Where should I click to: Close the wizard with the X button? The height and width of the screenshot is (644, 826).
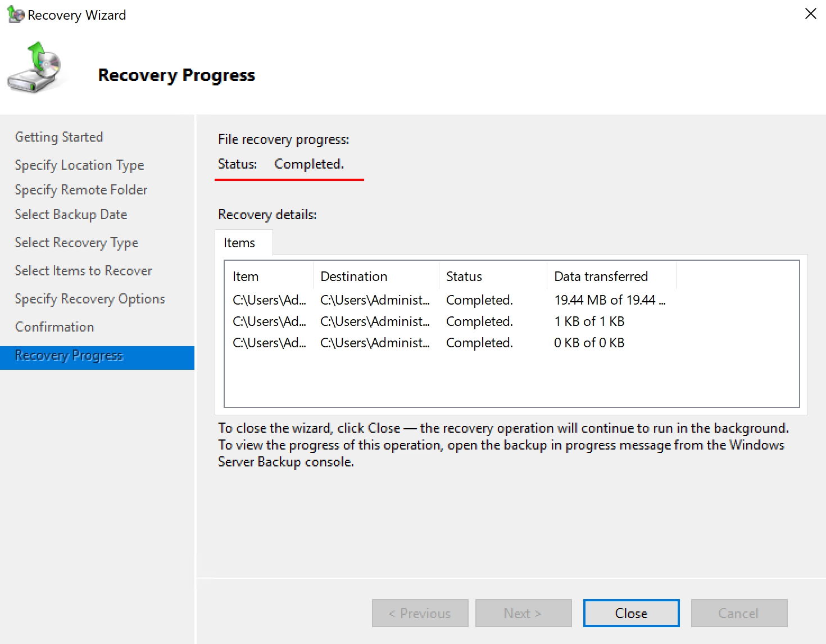(x=810, y=14)
